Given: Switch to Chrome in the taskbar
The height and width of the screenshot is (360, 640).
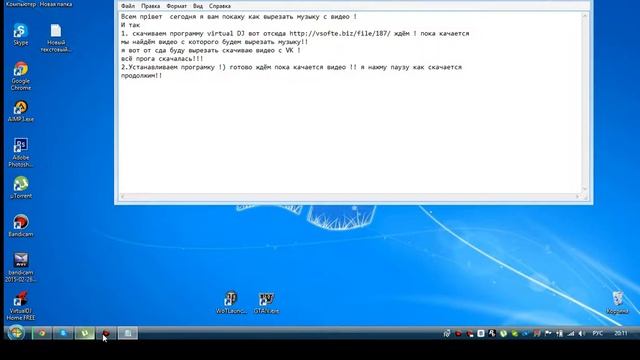Looking at the screenshot, I should click(42, 333).
